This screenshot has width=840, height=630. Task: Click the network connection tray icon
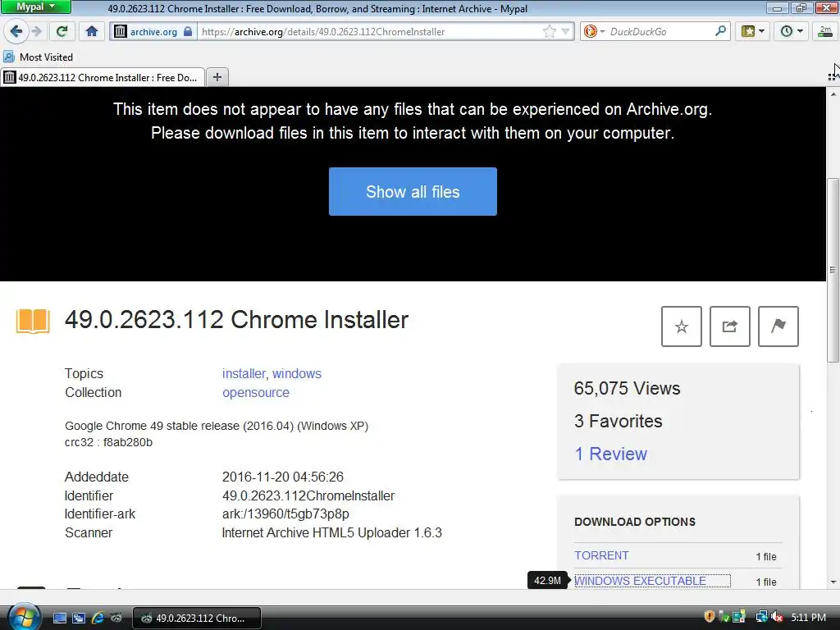(x=760, y=617)
